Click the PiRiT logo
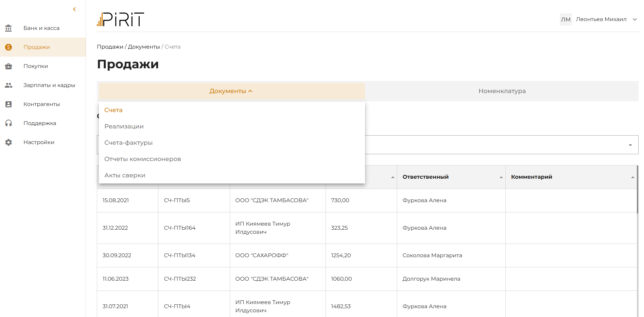This screenshot has height=317, width=644. pos(121,19)
